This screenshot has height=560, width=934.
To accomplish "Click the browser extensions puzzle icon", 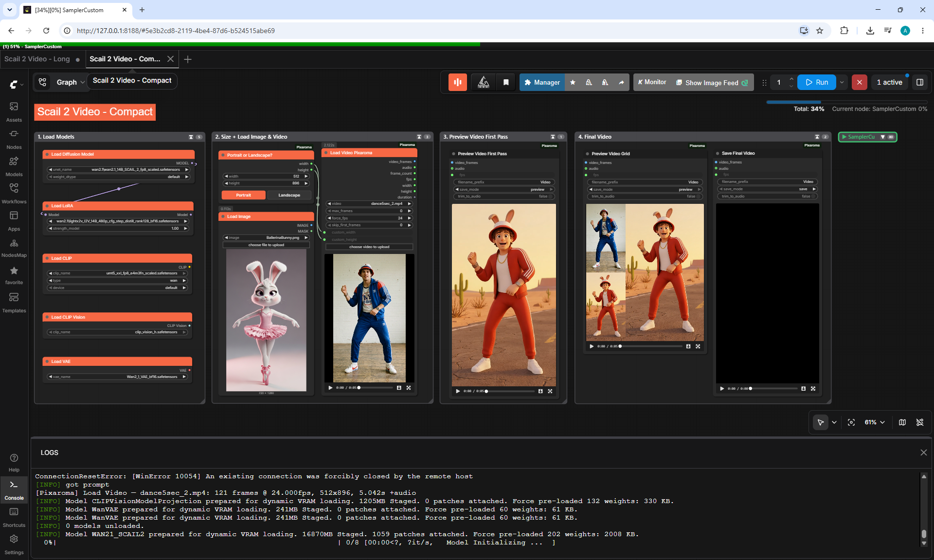I will [844, 31].
